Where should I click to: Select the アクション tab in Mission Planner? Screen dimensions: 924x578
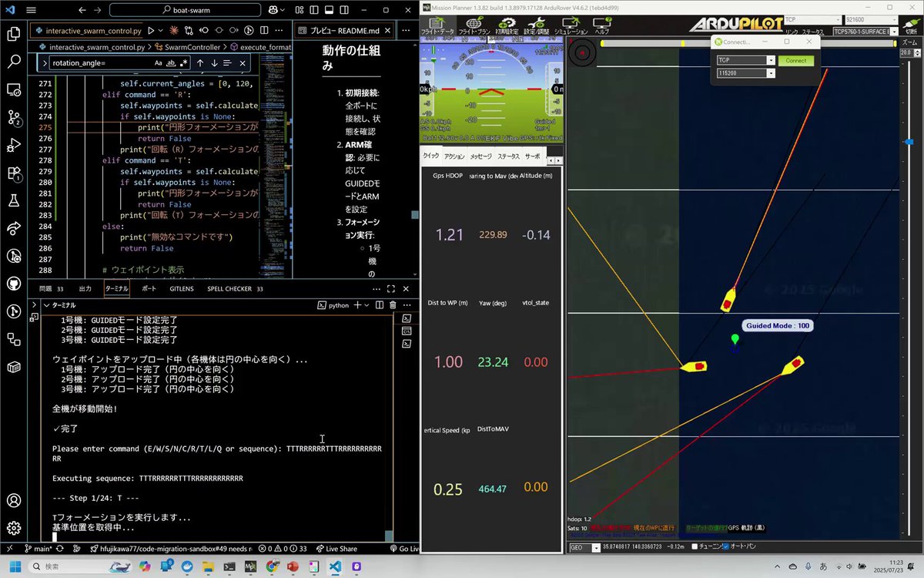tap(454, 156)
